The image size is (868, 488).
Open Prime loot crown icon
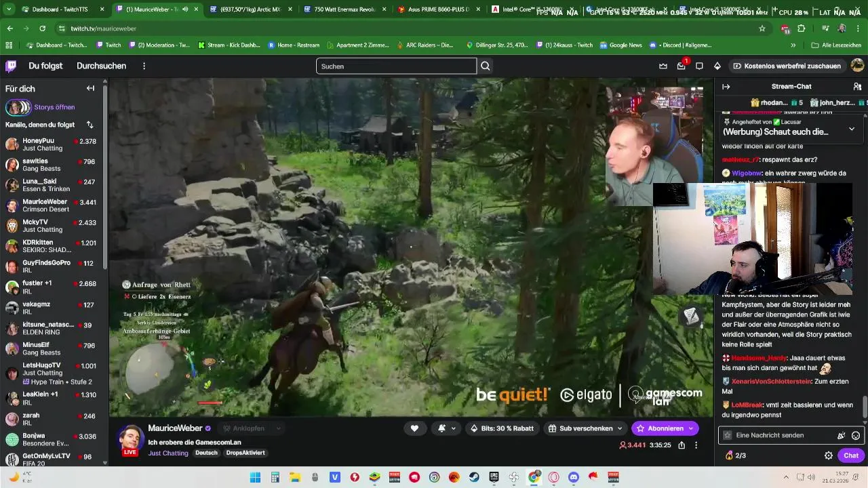click(x=663, y=66)
